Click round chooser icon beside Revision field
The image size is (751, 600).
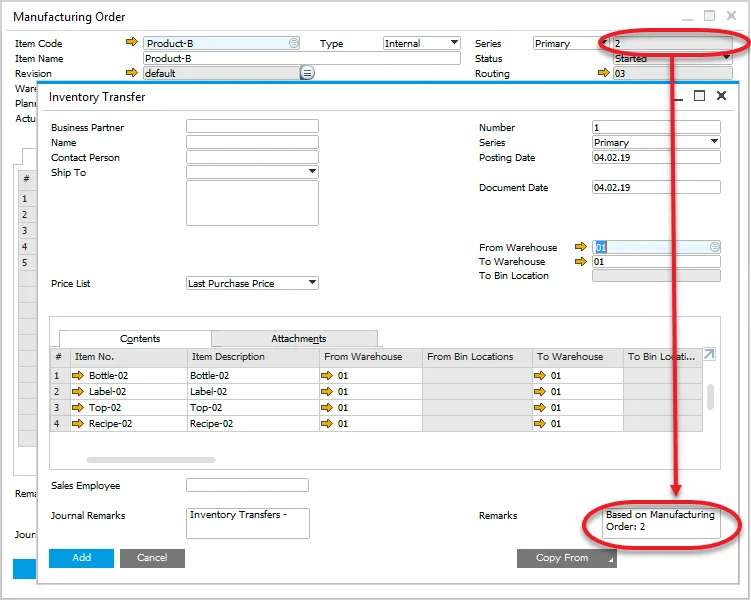tap(307, 73)
